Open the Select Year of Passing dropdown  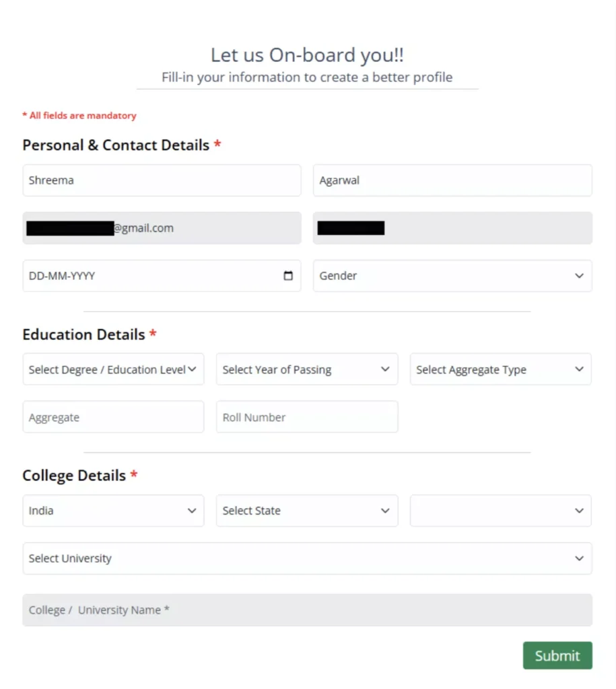[306, 369]
